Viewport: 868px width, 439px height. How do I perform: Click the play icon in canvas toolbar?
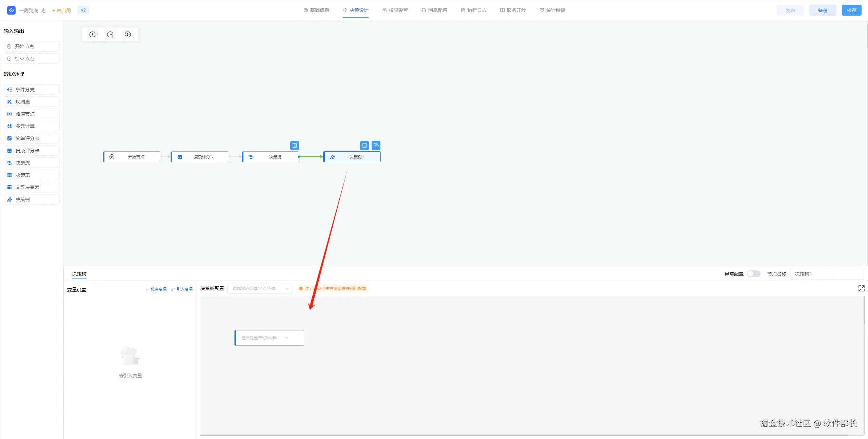[128, 35]
